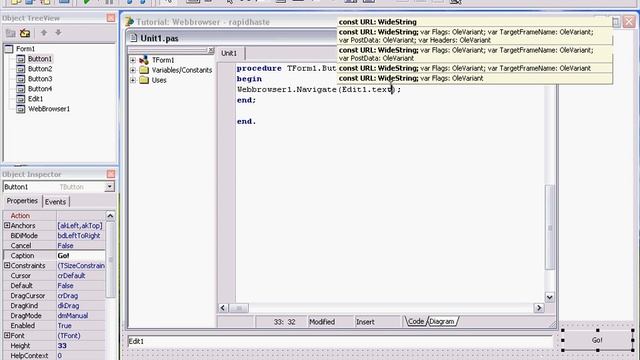Click the Webbrowser1.Navigate code line

pos(319,89)
